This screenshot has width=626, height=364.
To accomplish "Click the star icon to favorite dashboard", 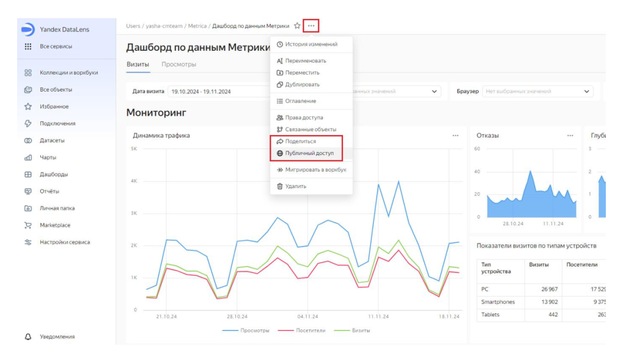I will coord(297,26).
